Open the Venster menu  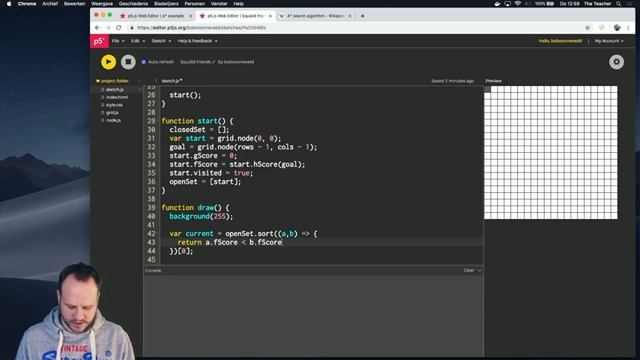click(x=219, y=4)
